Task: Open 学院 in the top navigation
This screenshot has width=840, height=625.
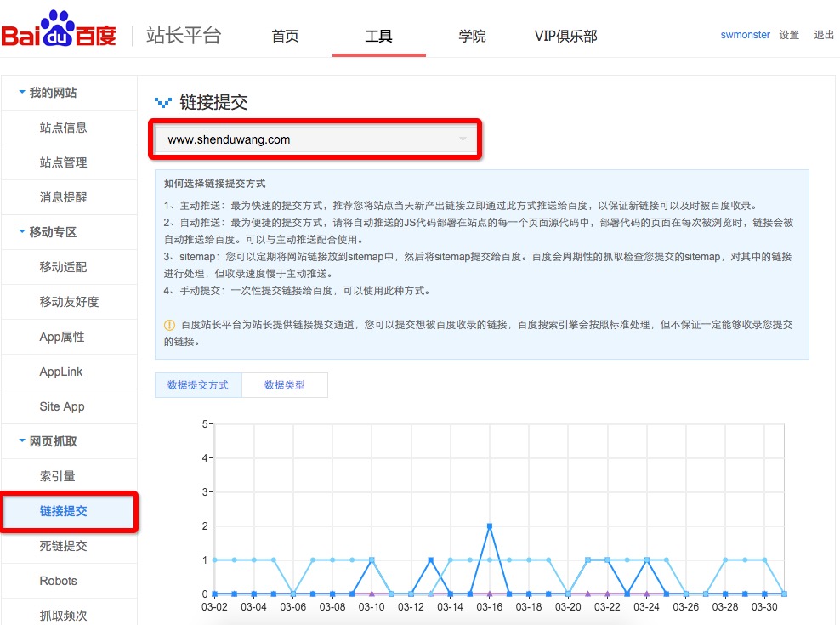Action: pos(472,37)
